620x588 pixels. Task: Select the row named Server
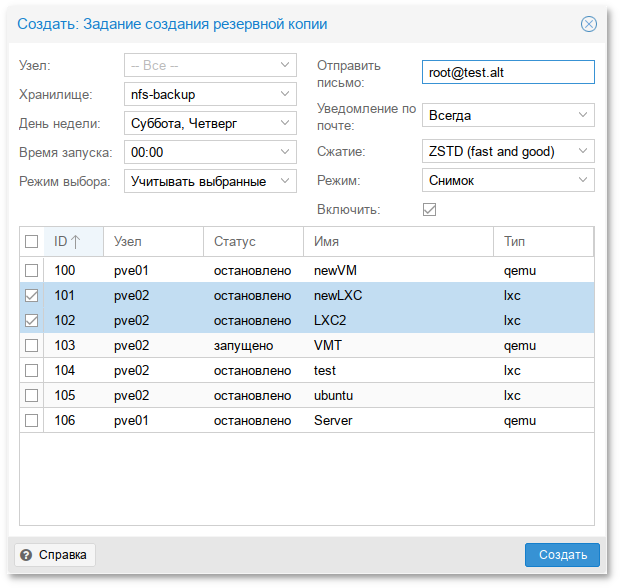pos(307,420)
